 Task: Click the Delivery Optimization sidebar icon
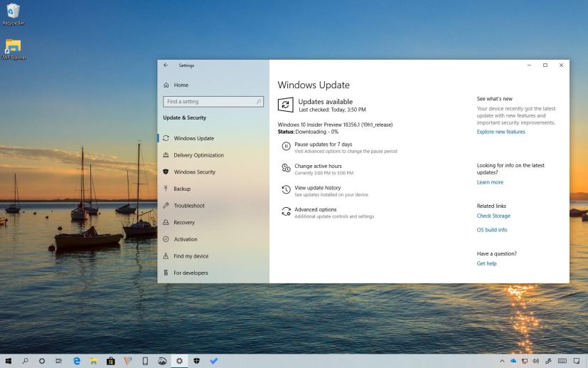click(166, 154)
